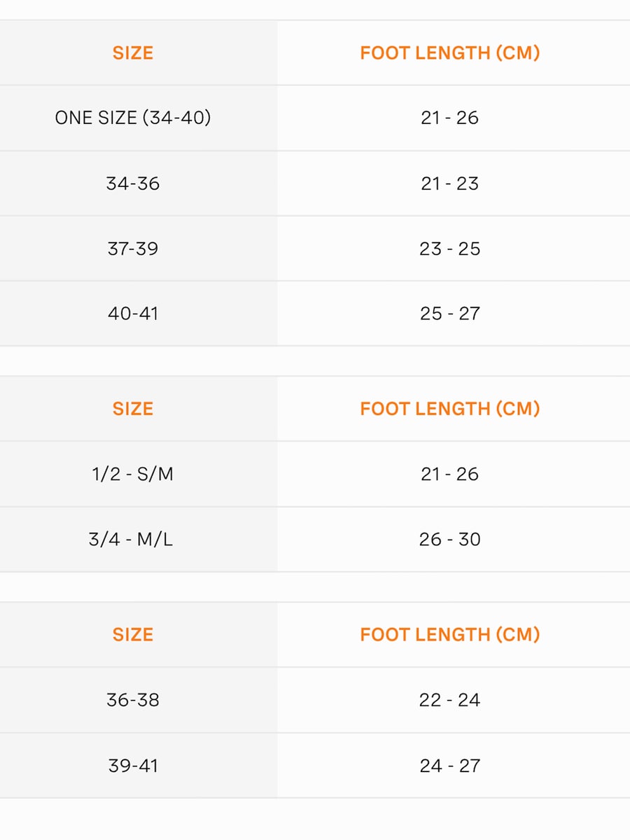Click the 36-38 size cell
Screen dimensions: 630x840
click(133, 700)
